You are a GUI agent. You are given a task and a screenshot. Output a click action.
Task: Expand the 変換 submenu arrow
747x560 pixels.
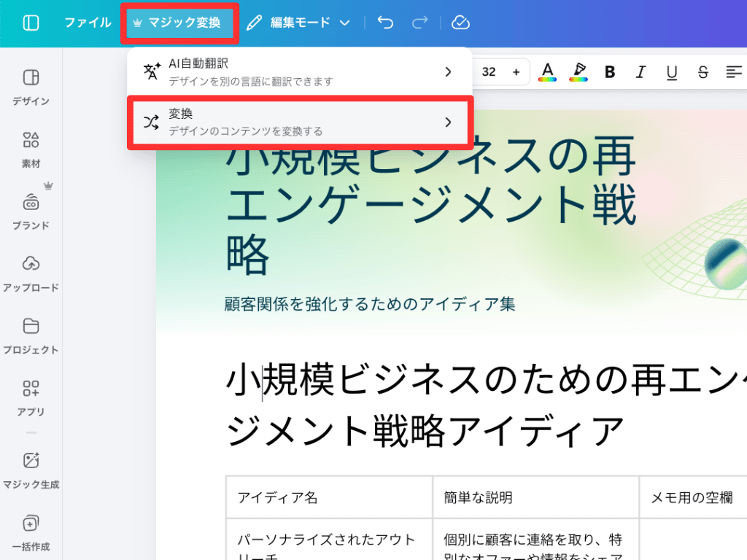click(x=448, y=122)
